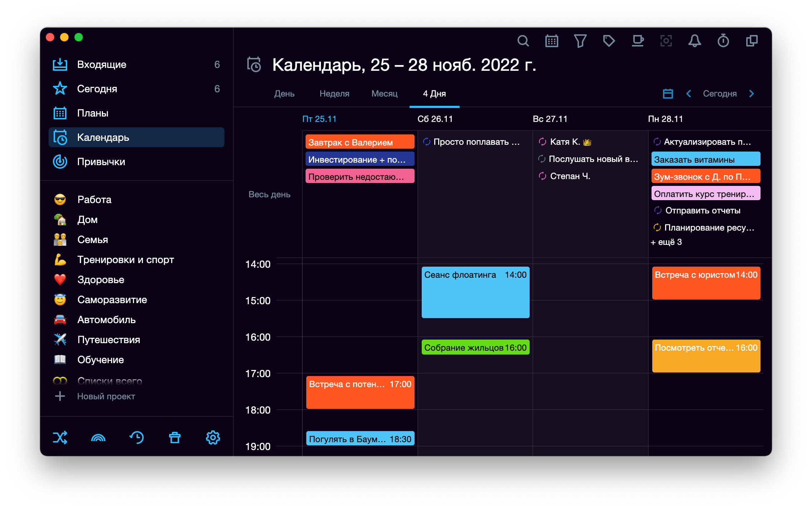Switch to Неделя (Week) view
This screenshot has height=509, width=812.
click(x=333, y=93)
